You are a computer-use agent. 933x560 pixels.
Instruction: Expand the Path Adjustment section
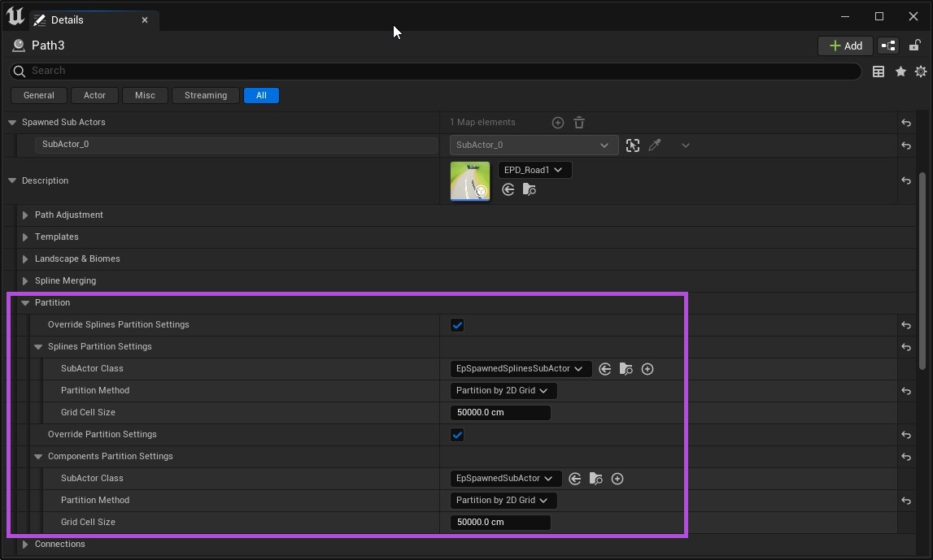pyautogui.click(x=25, y=215)
